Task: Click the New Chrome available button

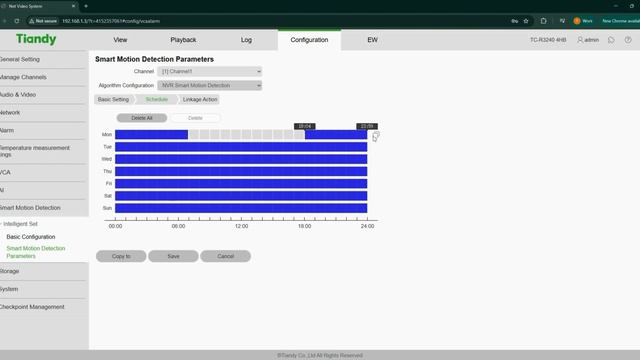Action: [620, 21]
